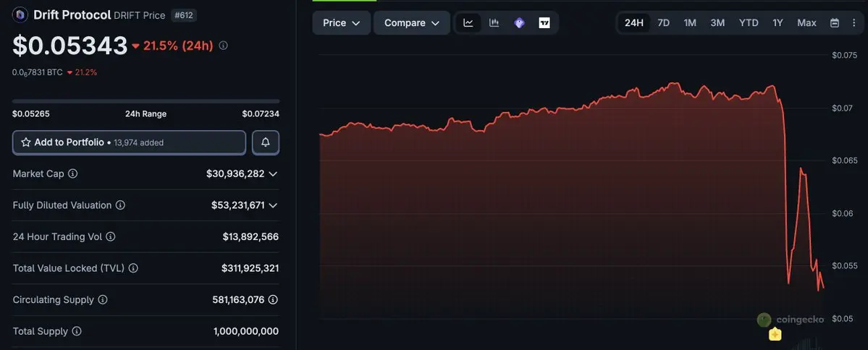Click the $311,925,321 TVL value
This screenshot has width=868, height=350.
(x=250, y=268)
